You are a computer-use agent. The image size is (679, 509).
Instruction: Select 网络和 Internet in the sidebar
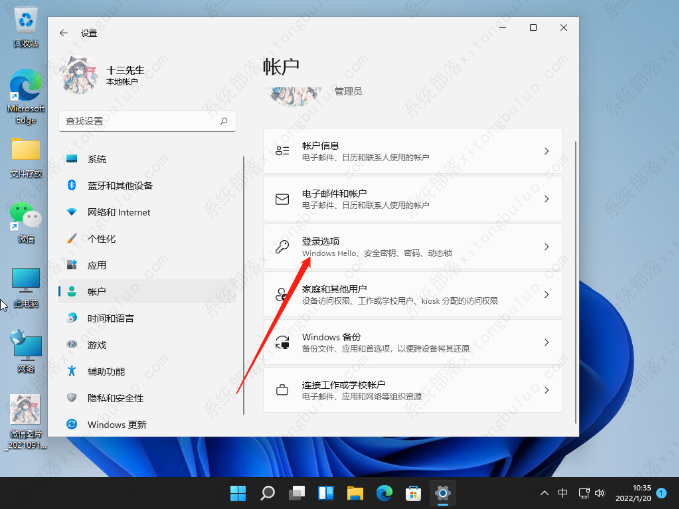tap(118, 212)
